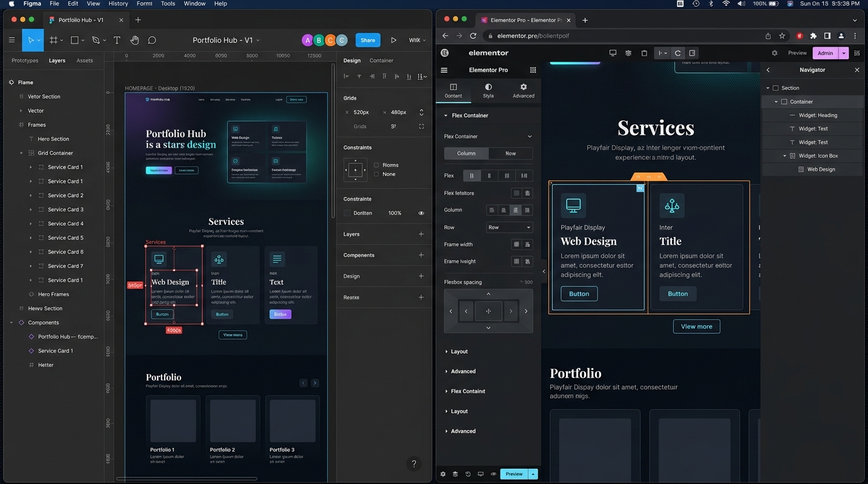Viewport: 868px width, 484px height.
Task: Open the Window menu in menu bar
Action: (194, 4)
